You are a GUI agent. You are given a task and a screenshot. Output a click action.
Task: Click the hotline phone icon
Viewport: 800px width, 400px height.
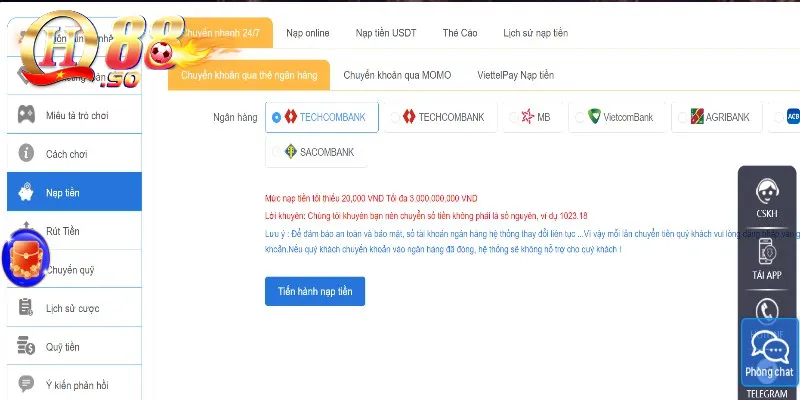click(x=766, y=312)
